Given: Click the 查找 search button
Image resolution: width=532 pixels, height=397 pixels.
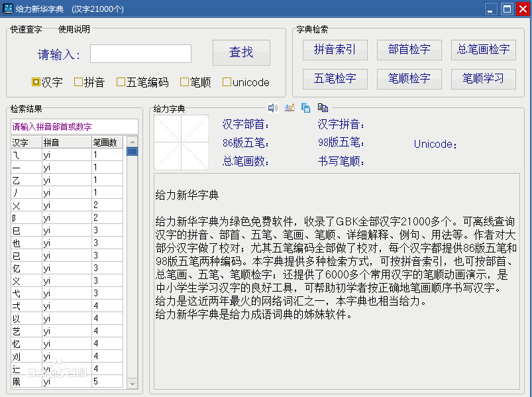Looking at the screenshot, I should coord(241,52).
